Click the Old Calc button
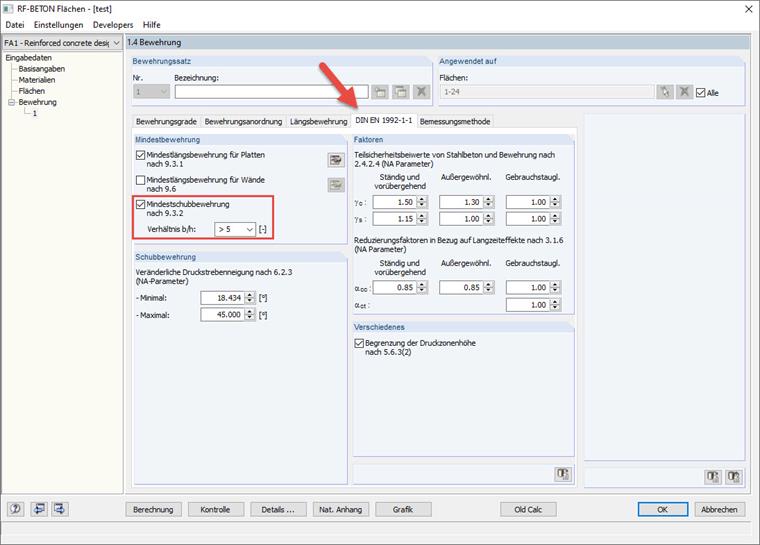The height and width of the screenshot is (545, 760). click(x=528, y=509)
